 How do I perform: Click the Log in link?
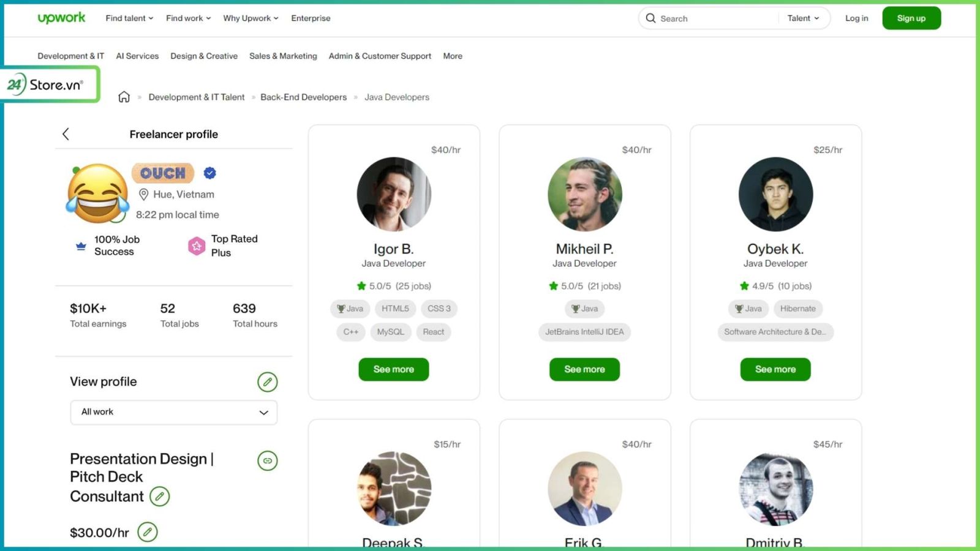tap(856, 18)
